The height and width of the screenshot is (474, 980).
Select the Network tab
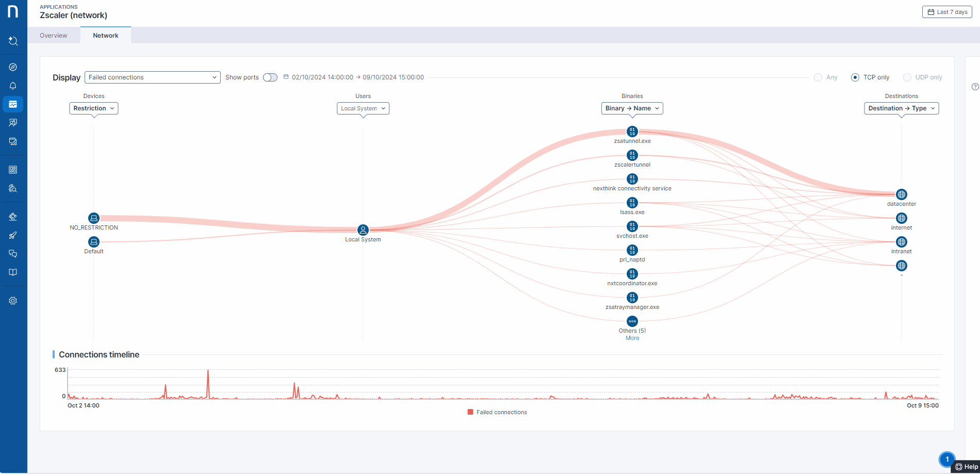click(x=106, y=36)
